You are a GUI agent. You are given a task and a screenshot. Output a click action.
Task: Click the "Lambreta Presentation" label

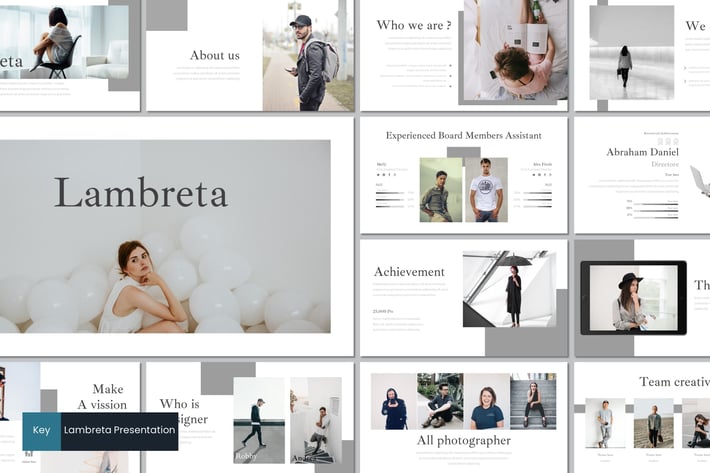[120, 430]
